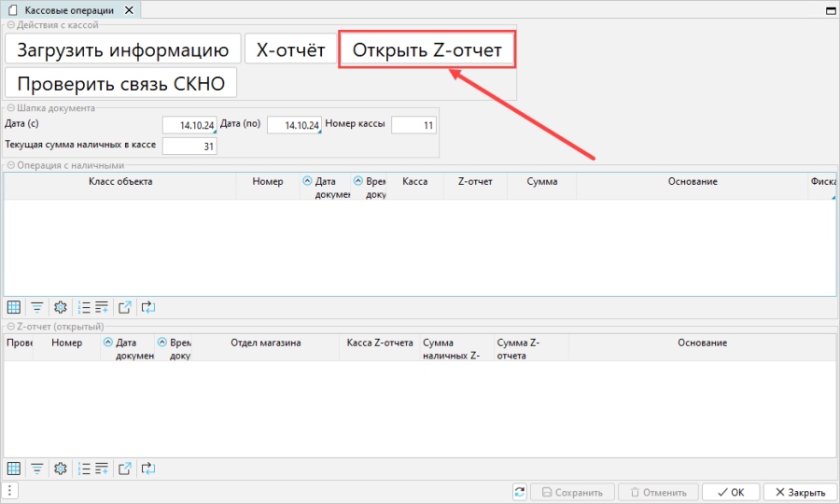Collapse the Шапка документа section

10,107
